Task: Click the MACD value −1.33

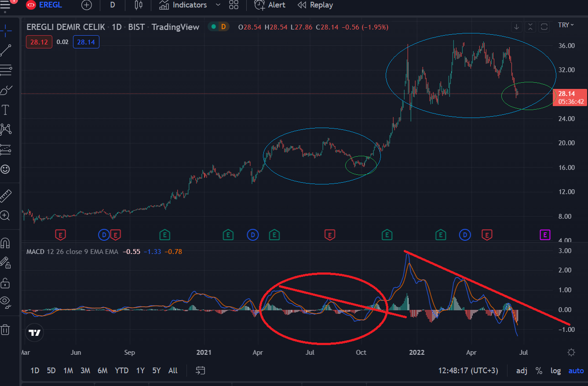Action: (153, 252)
